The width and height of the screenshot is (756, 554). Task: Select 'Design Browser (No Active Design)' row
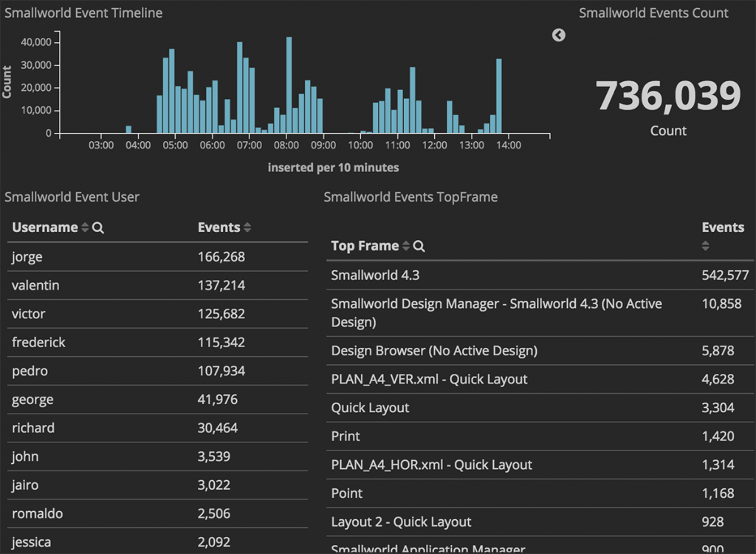click(x=540, y=350)
